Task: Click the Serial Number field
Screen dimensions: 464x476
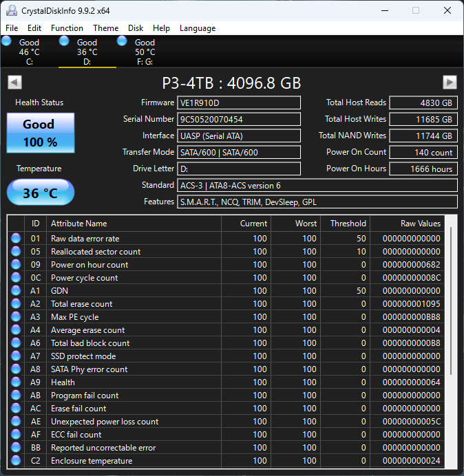Action: tap(239, 119)
